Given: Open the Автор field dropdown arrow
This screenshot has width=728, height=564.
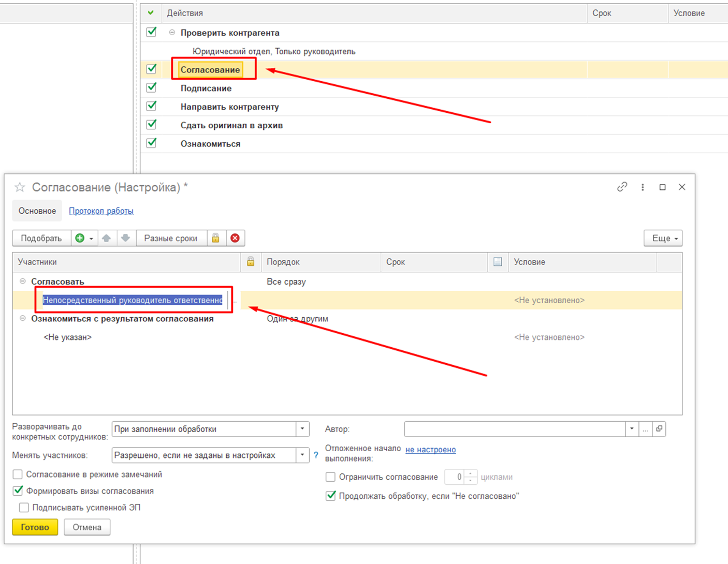Looking at the screenshot, I should (632, 429).
